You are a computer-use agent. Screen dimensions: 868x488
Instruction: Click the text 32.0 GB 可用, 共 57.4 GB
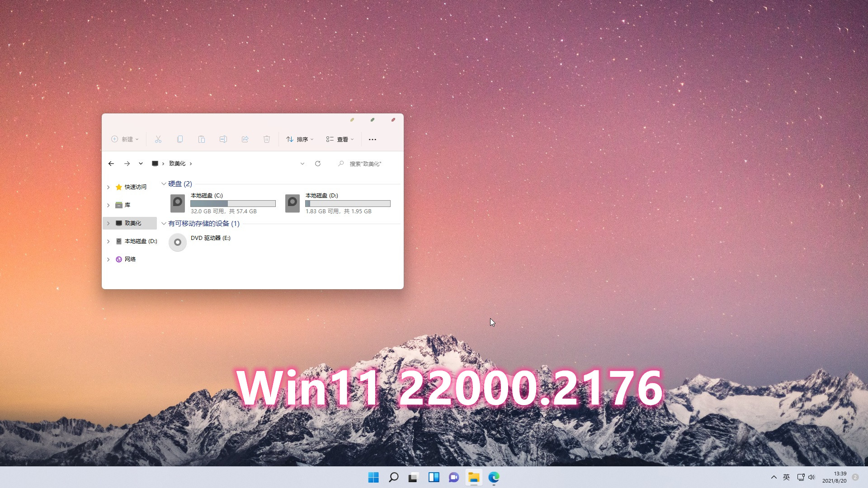[x=224, y=211]
